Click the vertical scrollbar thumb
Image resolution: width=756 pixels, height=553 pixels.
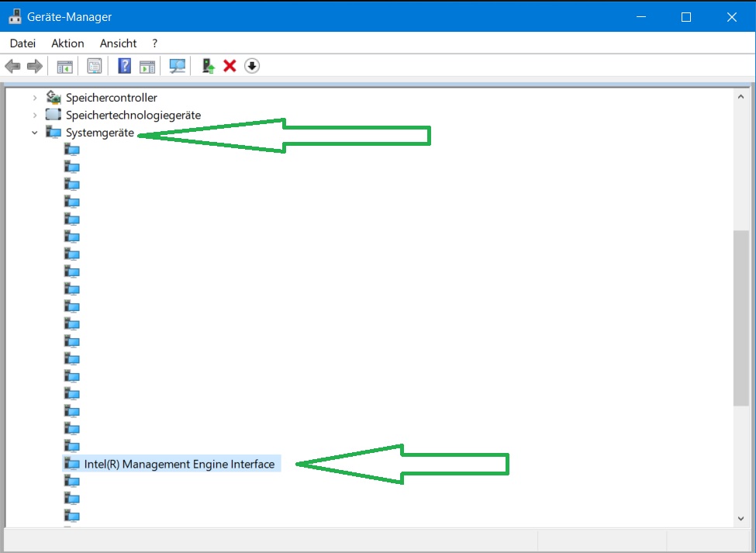coord(740,318)
